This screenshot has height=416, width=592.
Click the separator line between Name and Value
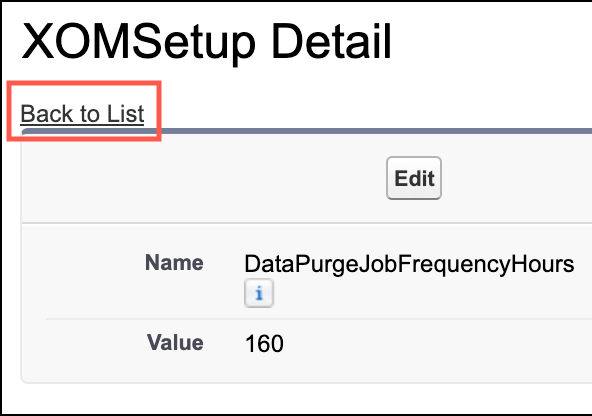pos(319,319)
